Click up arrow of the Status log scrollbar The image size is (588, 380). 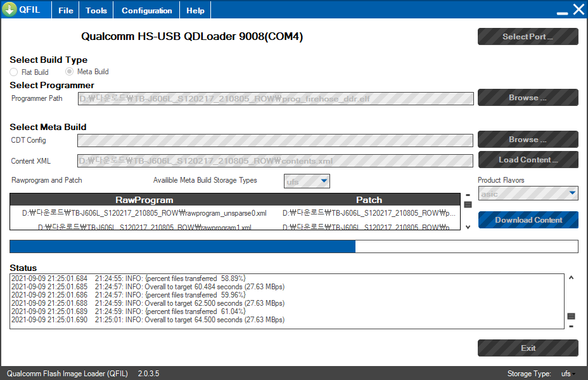[571, 278]
